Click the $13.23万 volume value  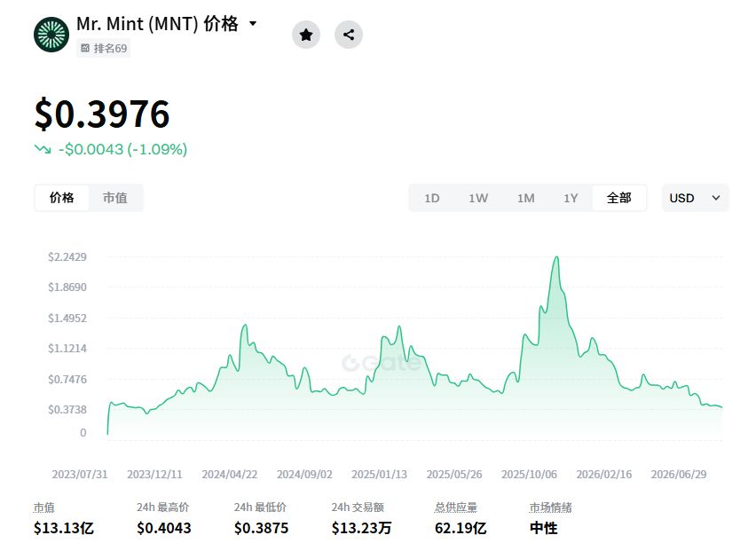pos(362,528)
